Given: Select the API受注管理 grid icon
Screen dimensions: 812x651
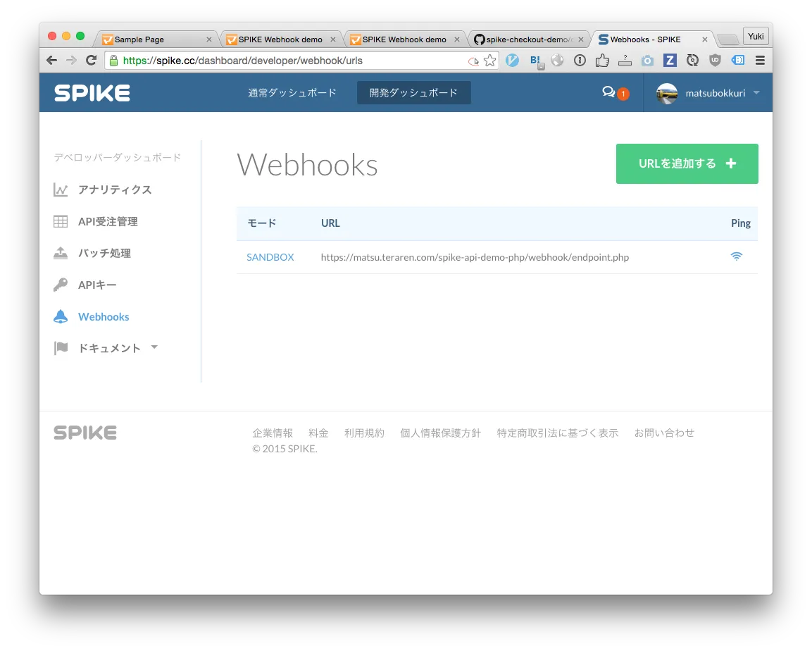Looking at the screenshot, I should (x=61, y=221).
